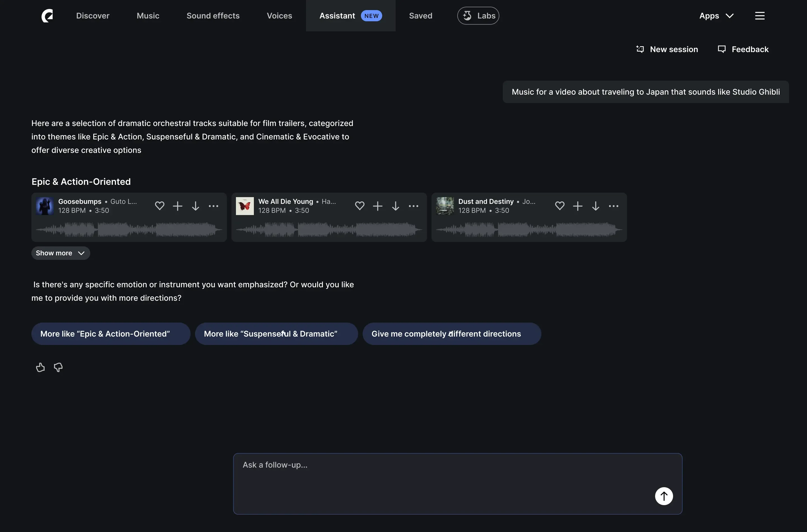
Task: Download the We All Die Young track
Action: tap(395, 206)
